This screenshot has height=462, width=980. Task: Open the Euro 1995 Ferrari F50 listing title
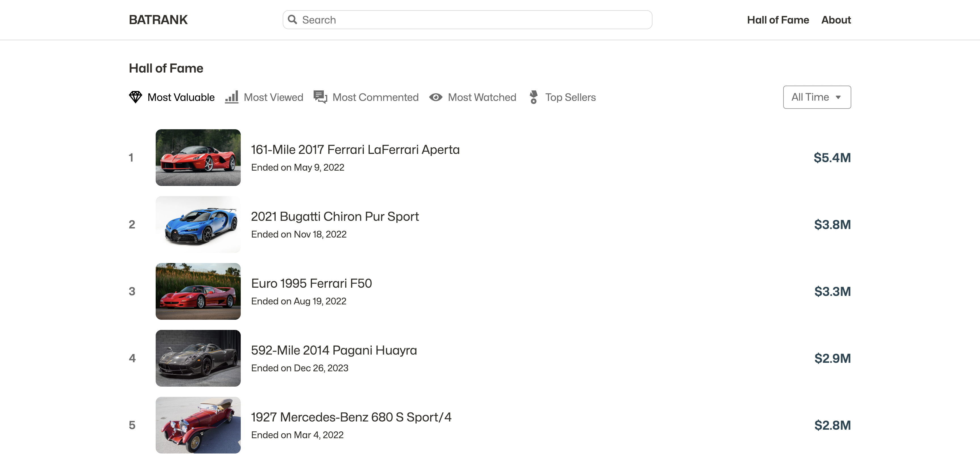click(x=311, y=283)
